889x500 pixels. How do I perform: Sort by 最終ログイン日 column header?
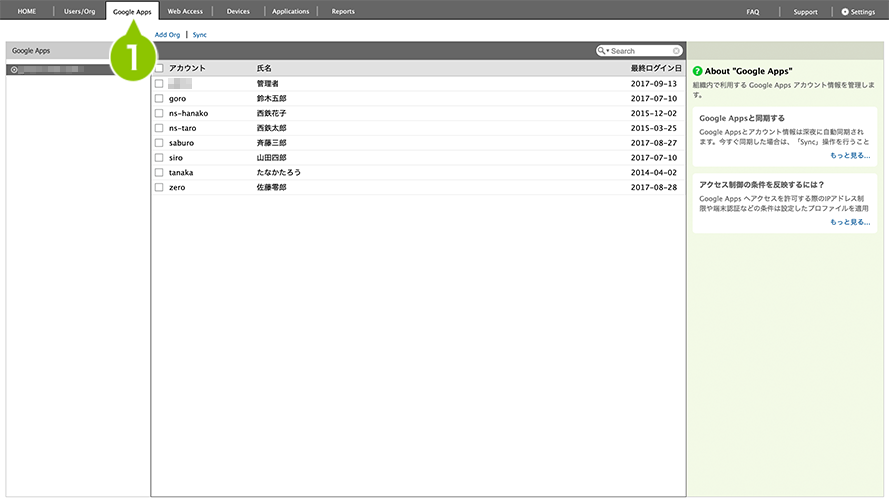(656, 68)
